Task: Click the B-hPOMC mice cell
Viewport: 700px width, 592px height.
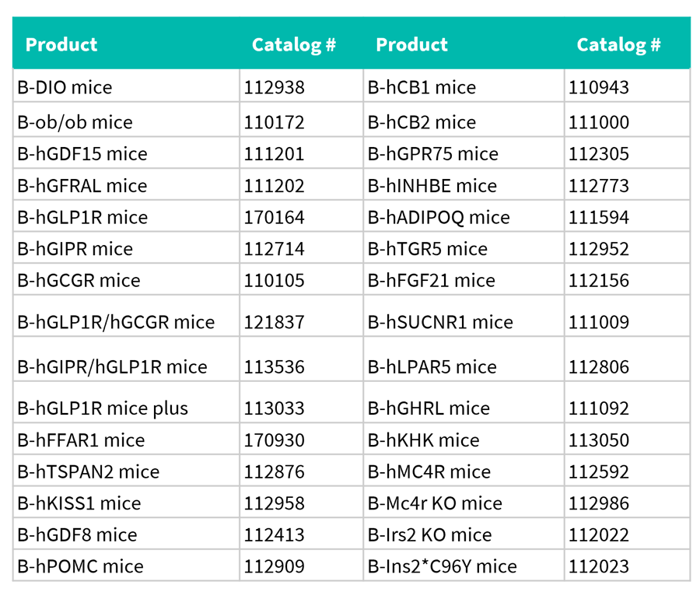Action: (126, 566)
